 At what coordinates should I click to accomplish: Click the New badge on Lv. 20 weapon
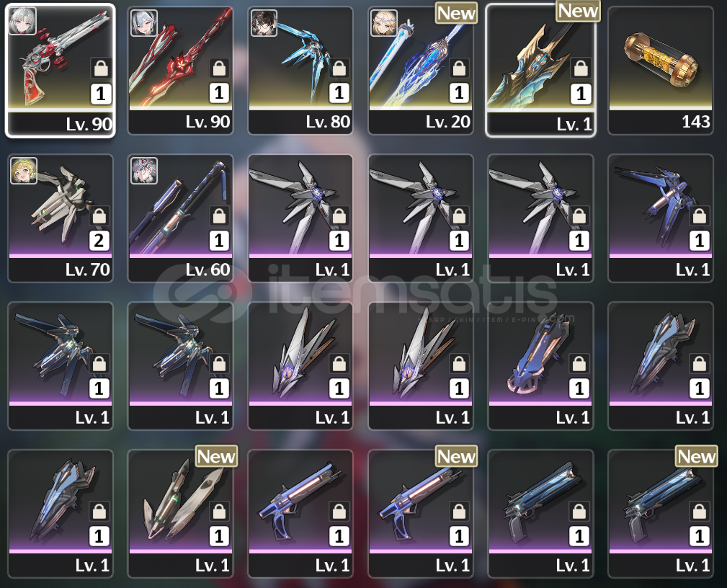coord(456,13)
